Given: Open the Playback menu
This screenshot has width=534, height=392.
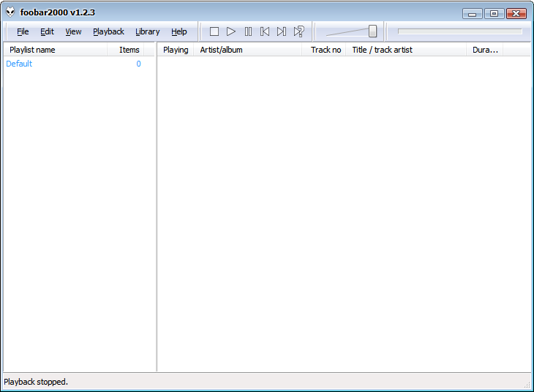Looking at the screenshot, I should point(108,31).
